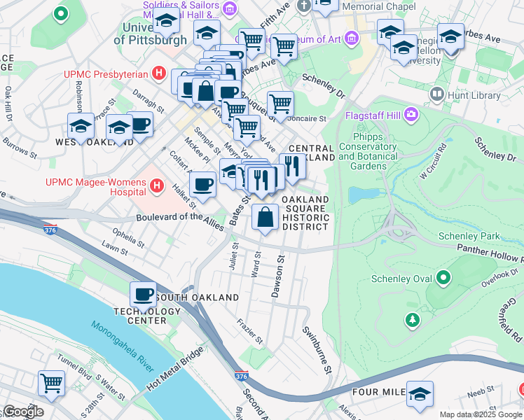The width and height of the screenshot is (524, 420).
Task: Select the shopping cart marker near S Water St
Action: pos(51,385)
